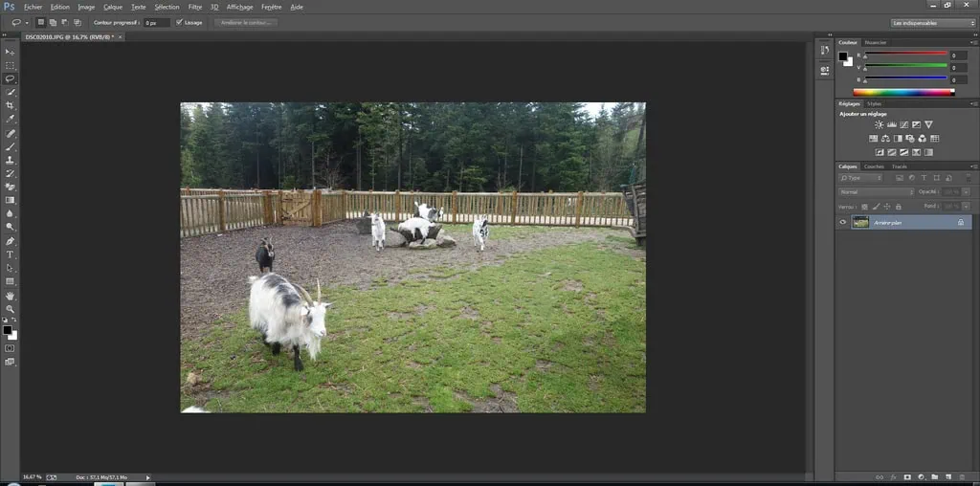Choose the Clone Stamp tool
Image resolution: width=980 pixels, height=486 pixels.
click(x=10, y=160)
